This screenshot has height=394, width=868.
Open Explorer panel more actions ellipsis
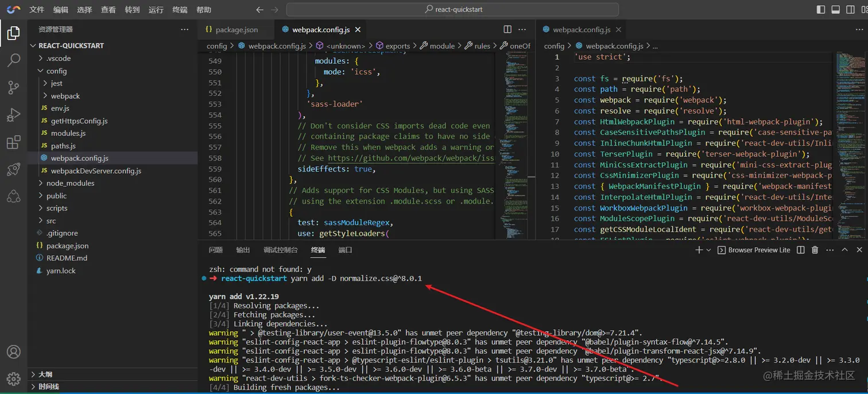tap(184, 29)
